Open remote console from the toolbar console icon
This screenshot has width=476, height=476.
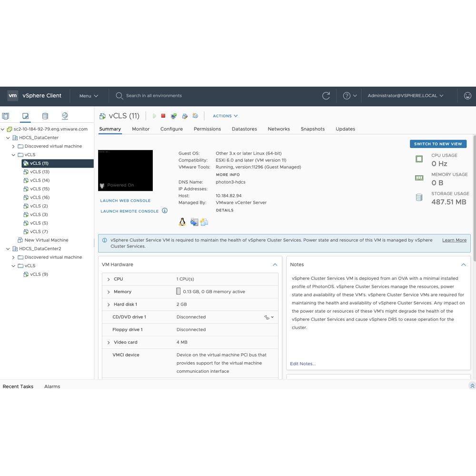pyautogui.click(x=173, y=116)
